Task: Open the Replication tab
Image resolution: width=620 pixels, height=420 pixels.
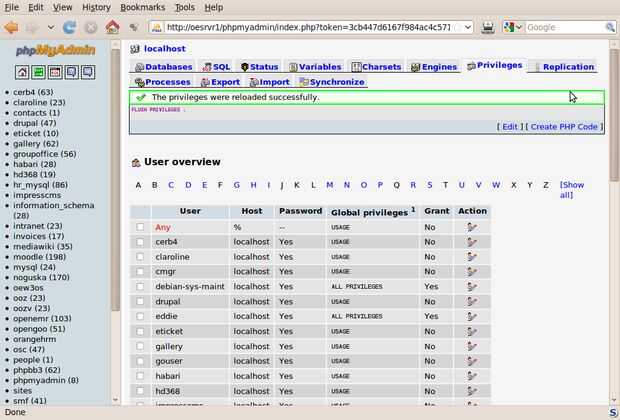Action: [x=564, y=67]
